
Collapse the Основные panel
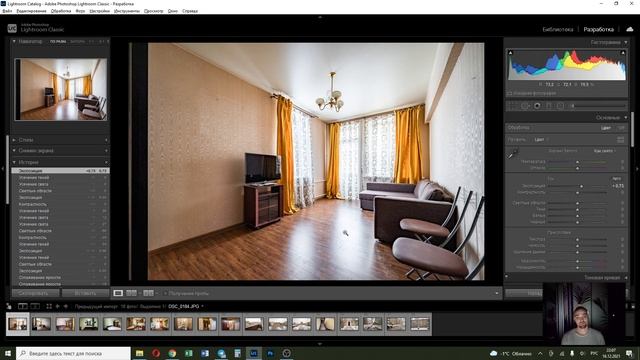(x=626, y=118)
